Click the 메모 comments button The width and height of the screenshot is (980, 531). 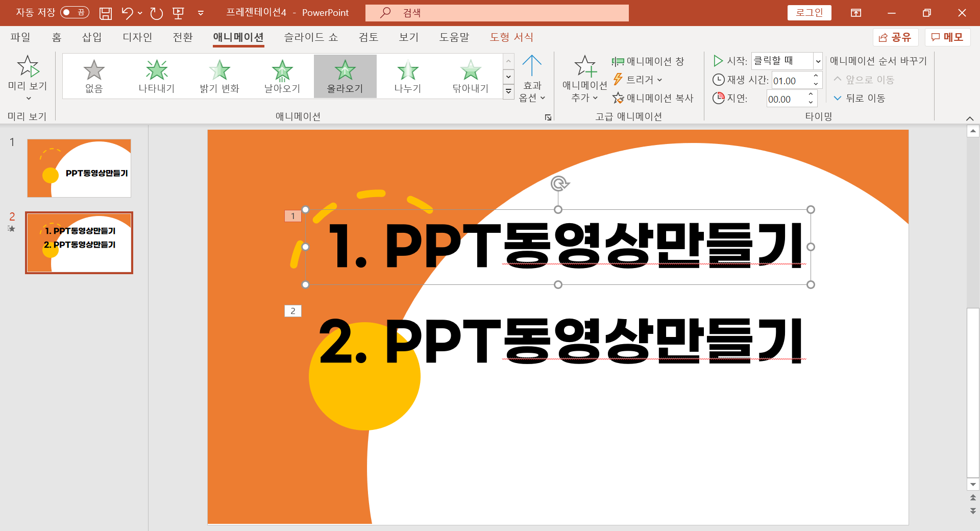click(x=947, y=37)
